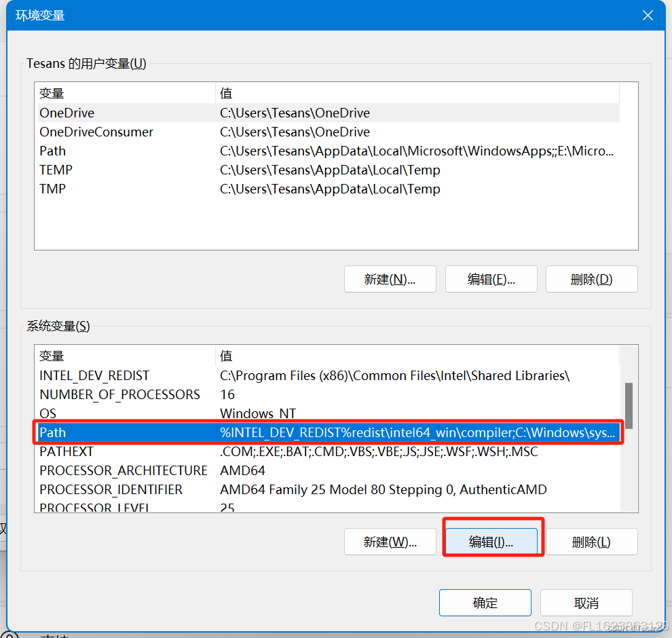Click 新建(N) to create a user variable
672x638 pixels.
(x=390, y=278)
